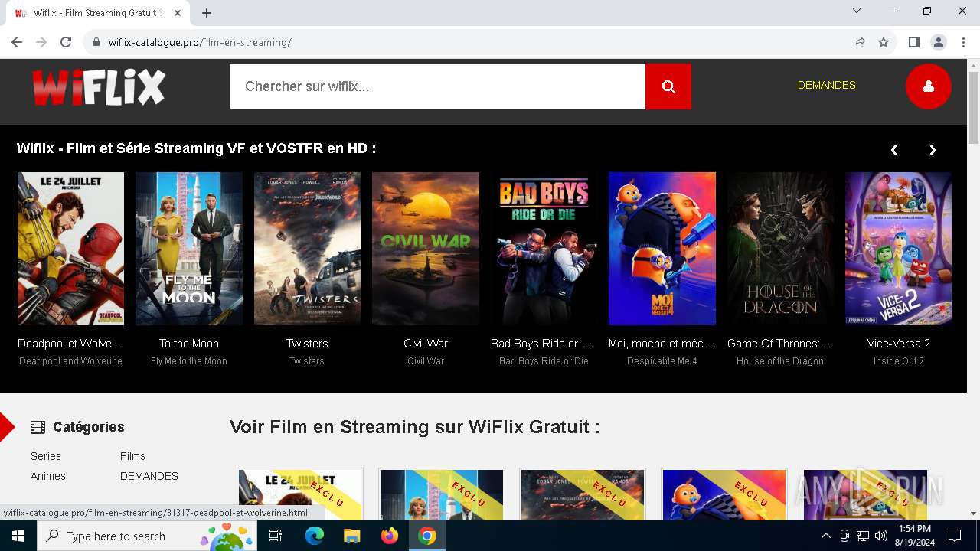This screenshot has width=980, height=551.
Task: Open the DEMANDES link in header
Action: [826, 85]
